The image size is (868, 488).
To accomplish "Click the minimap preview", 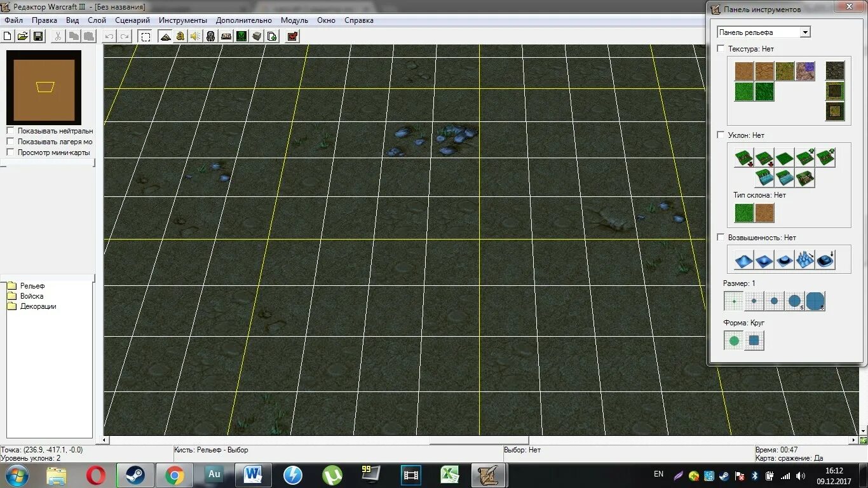I will 44,87.
